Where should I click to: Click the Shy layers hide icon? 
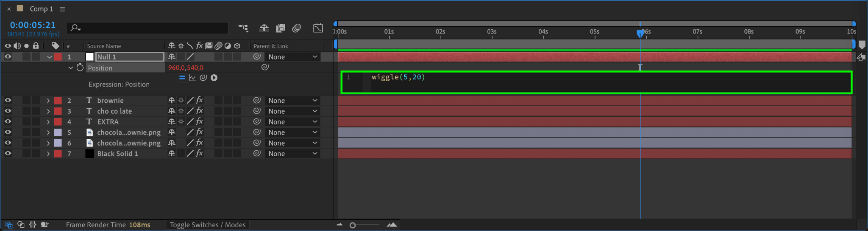coord(264,28)
